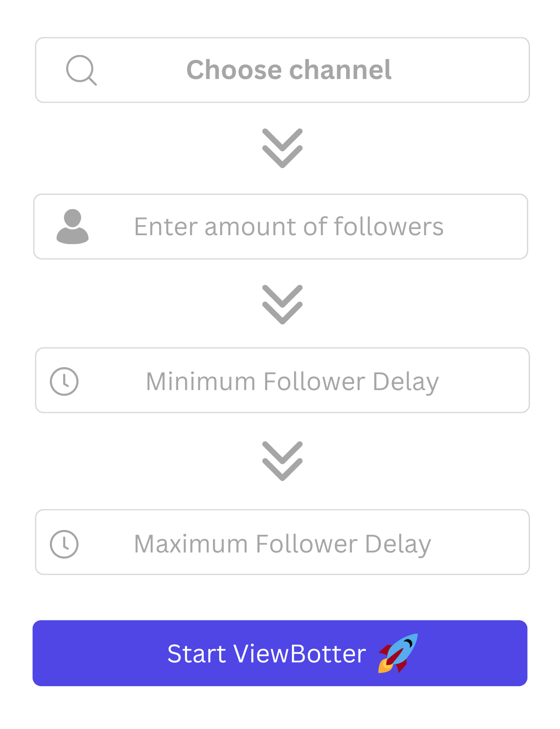560x729 pixels.
Task: Click the rocket icon on the start button
Action: tap(398, 653)
